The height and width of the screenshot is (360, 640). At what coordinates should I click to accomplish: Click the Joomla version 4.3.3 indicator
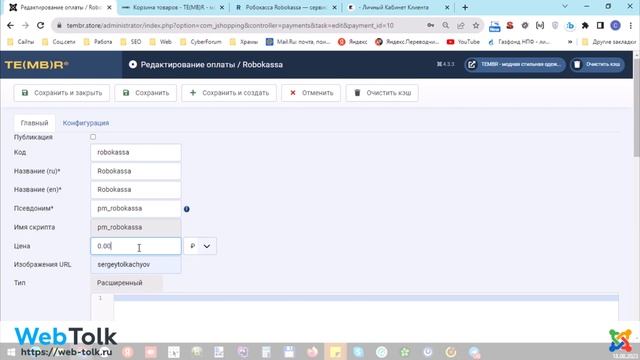tap(446, 64)
